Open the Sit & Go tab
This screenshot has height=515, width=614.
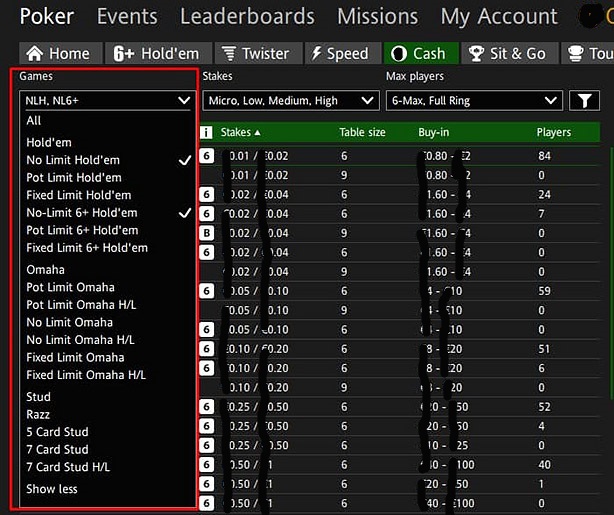tap(510, 53)
